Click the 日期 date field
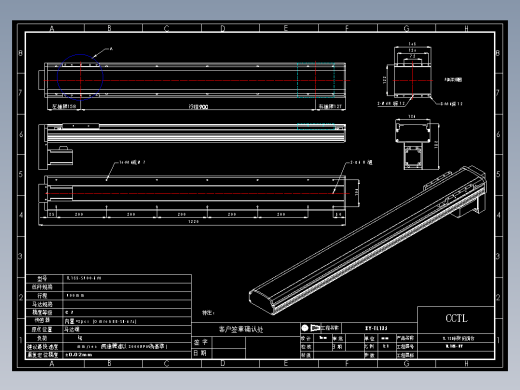 click(x=229, y=353)
